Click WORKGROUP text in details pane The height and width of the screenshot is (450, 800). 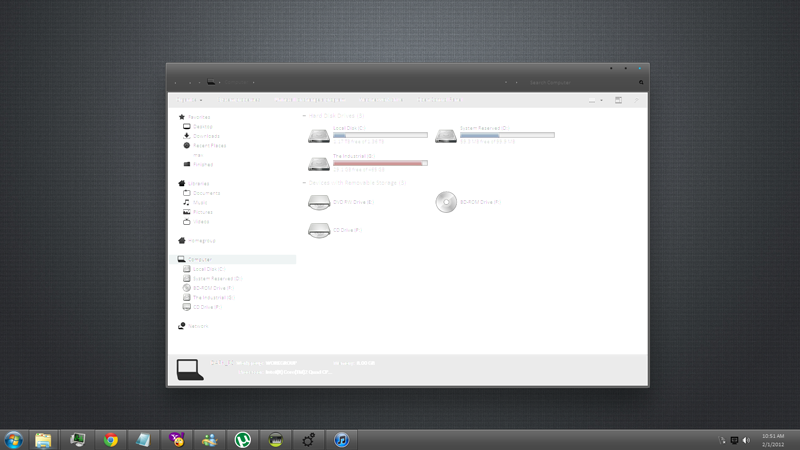click(x=281, y=363)
